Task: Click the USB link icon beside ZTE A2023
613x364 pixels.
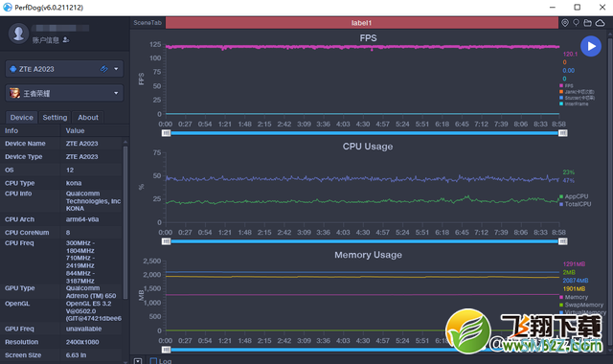Action: pyautogui.click(x=104, y=69)
